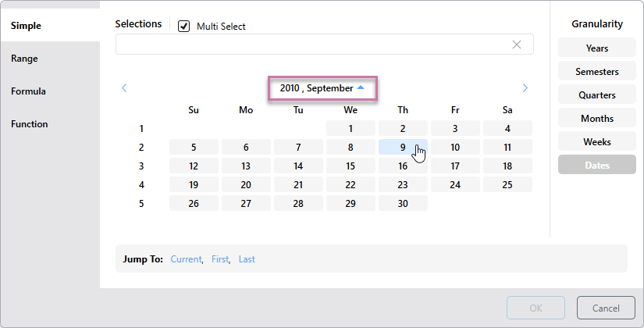Click the previous month left arrow
Image resolution: width=644 pixels, height=328 pixels.
coord(125,88)
